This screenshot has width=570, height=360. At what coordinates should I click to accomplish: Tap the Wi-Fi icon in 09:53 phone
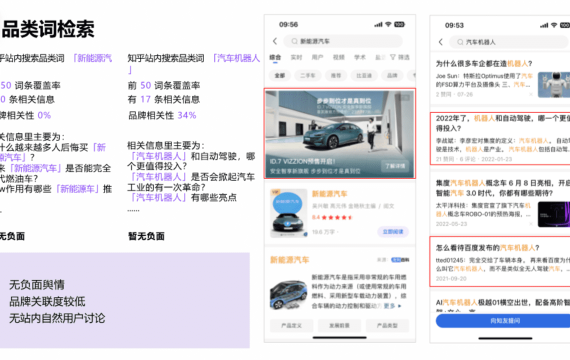point(554,25)
